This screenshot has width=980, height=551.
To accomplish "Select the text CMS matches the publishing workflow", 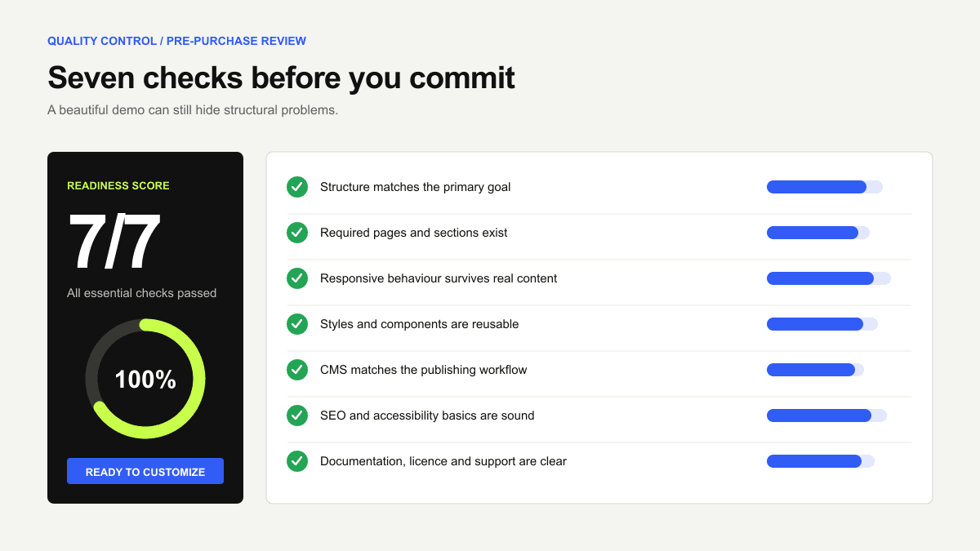I will click(424, 370).
